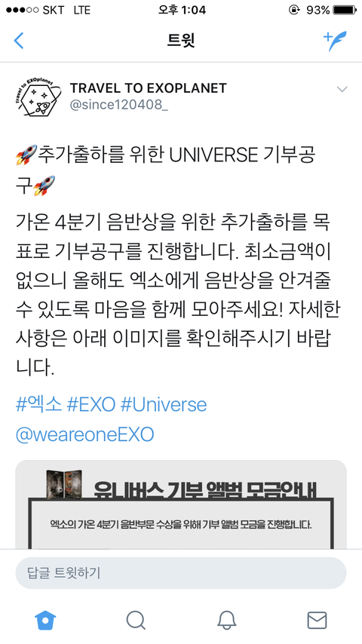This screenshot has width=362, height=644.
Task: Compose a new tweet with feather icon
Action: click(x=335, y=40)
